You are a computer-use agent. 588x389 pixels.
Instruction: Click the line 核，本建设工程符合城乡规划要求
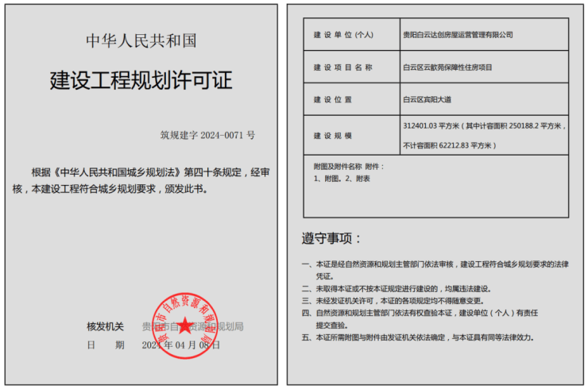pyautogui.click(x=110, y=189)
